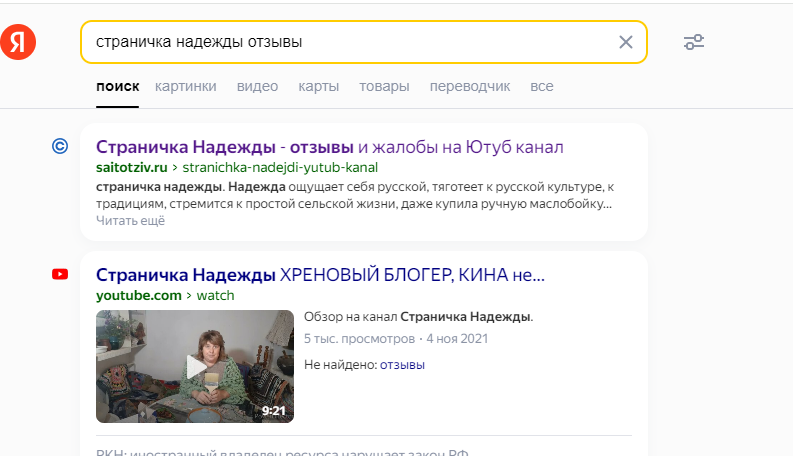Viewport: 793px width, 456px height.
Task: Play the video thumbnail preview
Action: 195,367
